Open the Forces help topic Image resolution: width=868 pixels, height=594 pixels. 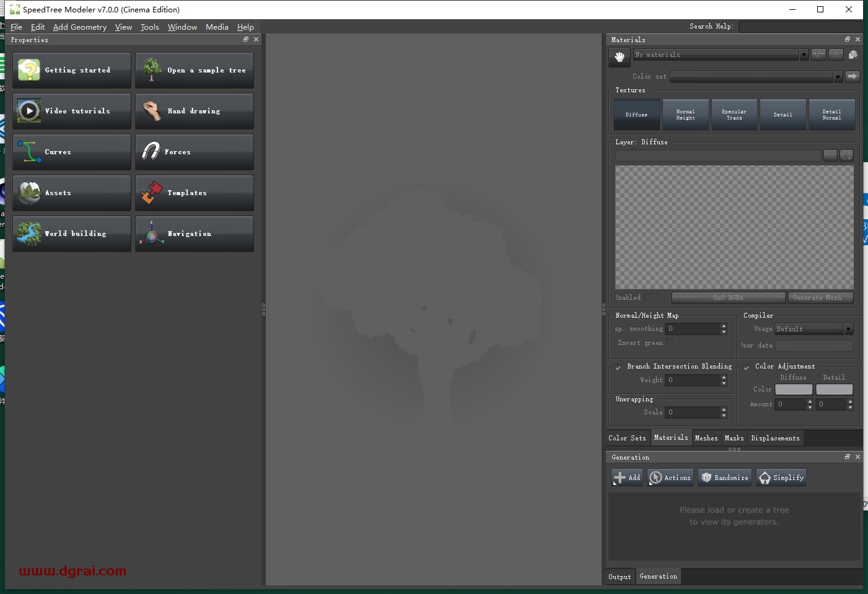point(195,152)
